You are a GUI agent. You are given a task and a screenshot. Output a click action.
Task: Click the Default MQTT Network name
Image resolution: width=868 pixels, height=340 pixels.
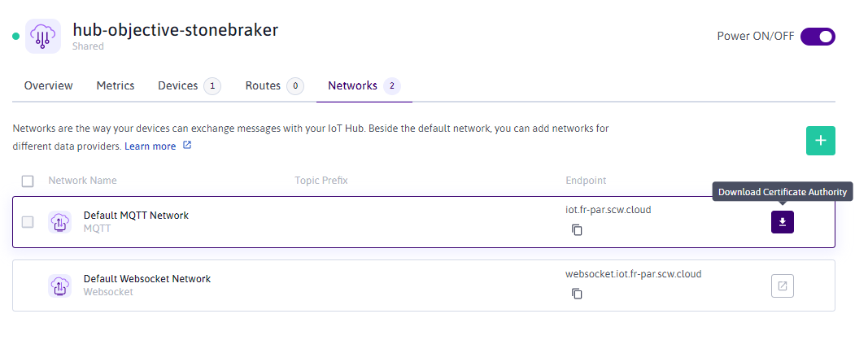[136, 216]
